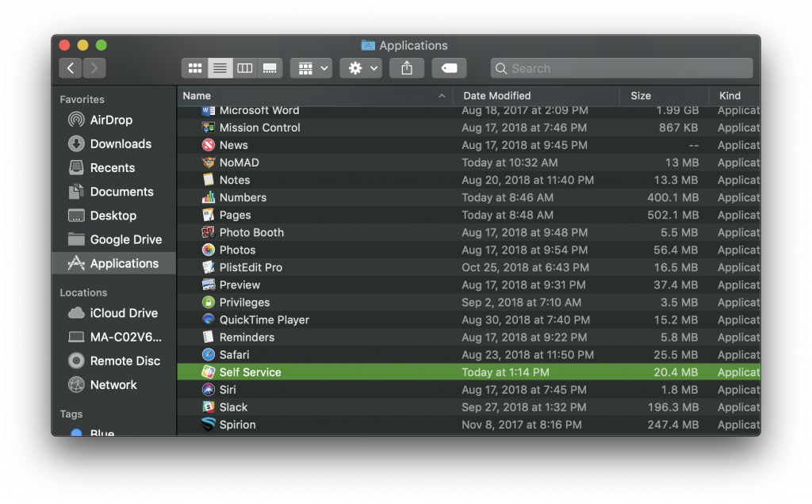Open the group-by arrangement dropdown
The width and height of the screenshot is (812, 504).
(311, 68)
